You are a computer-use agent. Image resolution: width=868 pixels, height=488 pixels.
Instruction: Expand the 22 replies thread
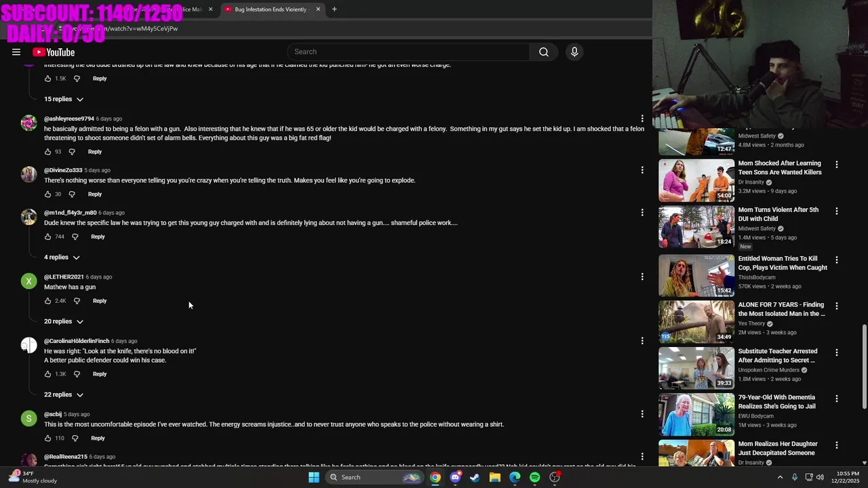tap(64, 394)
